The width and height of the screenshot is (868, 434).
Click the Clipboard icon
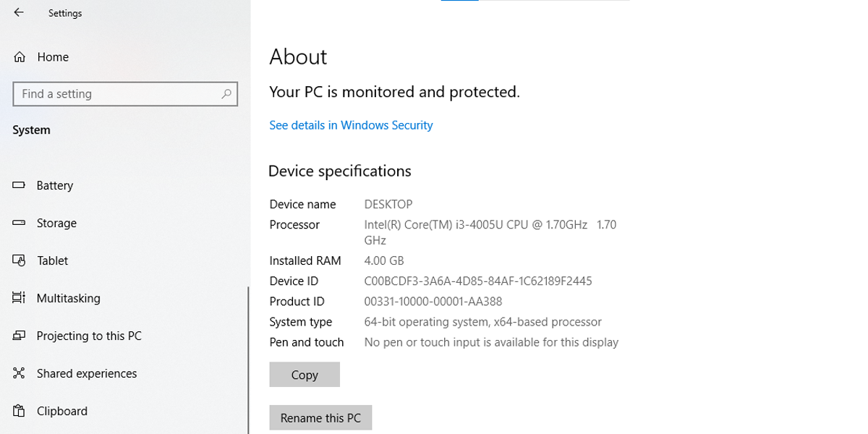(19, 411)
